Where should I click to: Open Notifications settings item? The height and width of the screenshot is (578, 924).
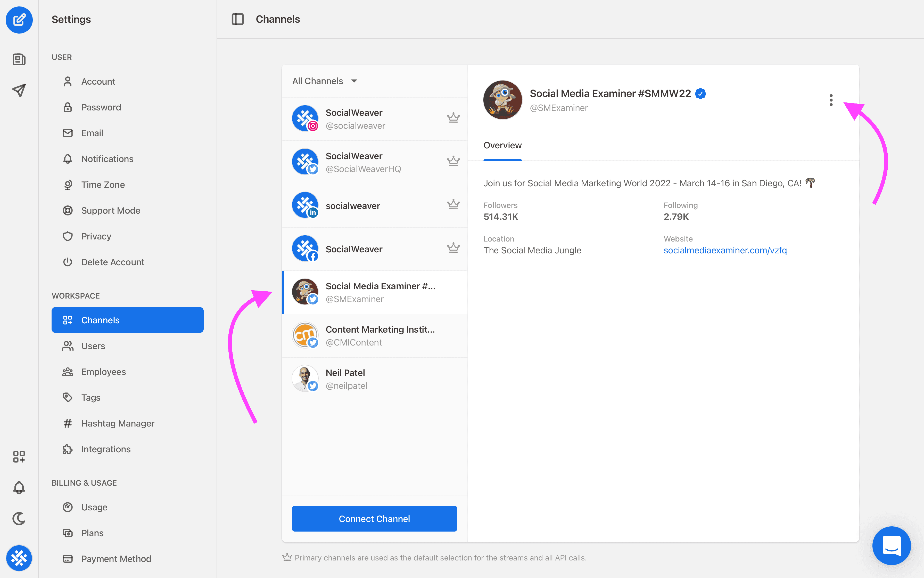(128, 159)
